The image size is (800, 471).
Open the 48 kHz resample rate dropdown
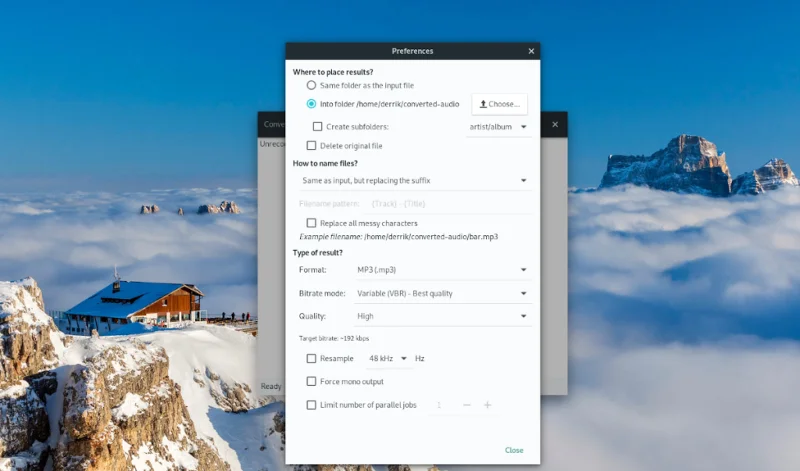[x=388, y=359]
